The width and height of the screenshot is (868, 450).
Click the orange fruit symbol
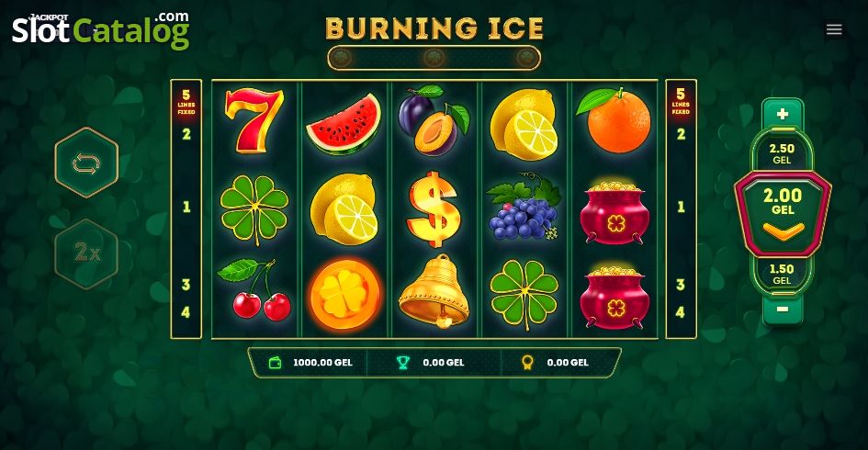click(x=614, y=119)
